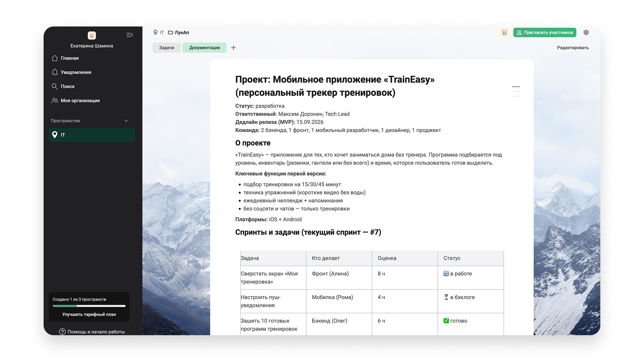Click the в работе status cell

tap(470, 278)
